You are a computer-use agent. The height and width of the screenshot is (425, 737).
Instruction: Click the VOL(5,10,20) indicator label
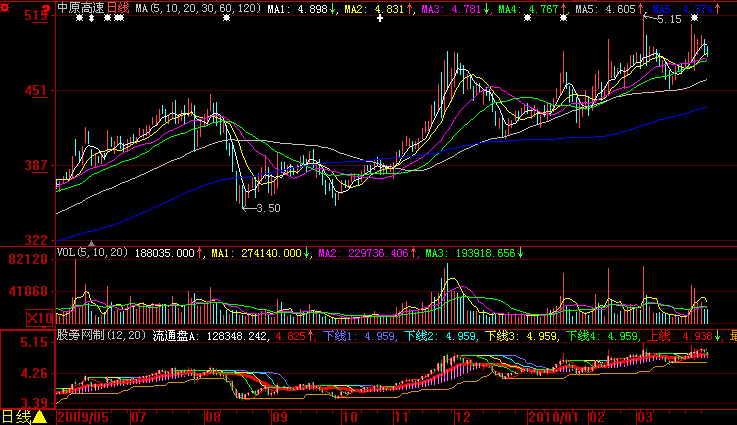click(x=92, y=252)
